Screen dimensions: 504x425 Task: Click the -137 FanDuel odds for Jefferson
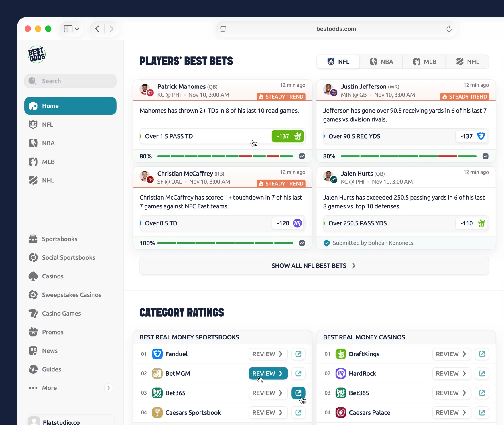(472, 136)
